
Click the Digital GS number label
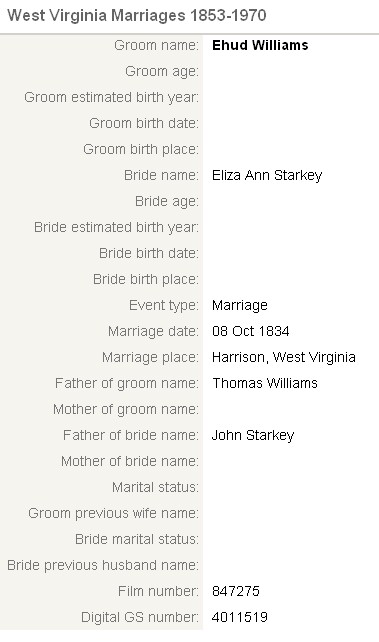[140, 617]
